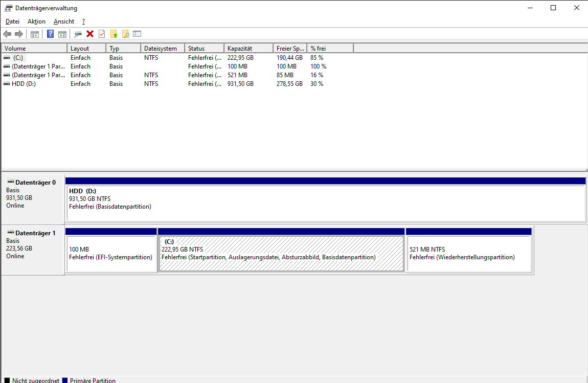Screen dimensions: 588x383
Task: Click the Back arrow toolbar icon
Action: [7, 34]
